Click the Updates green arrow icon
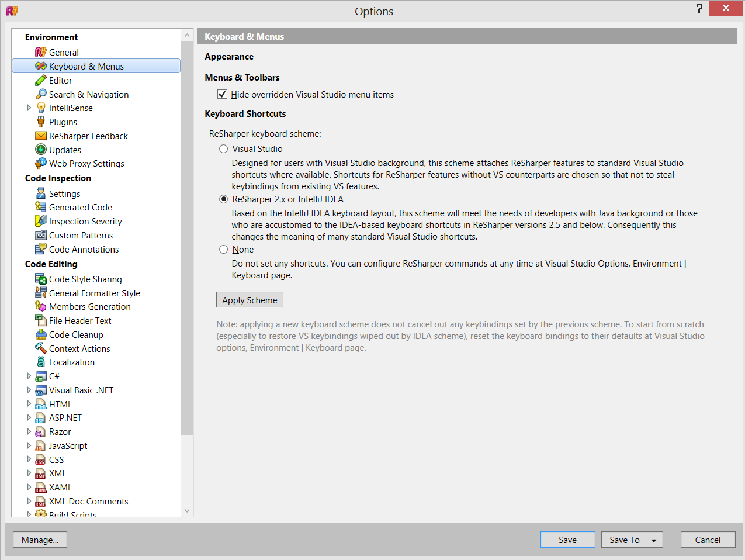 click(x=41, y=150)
